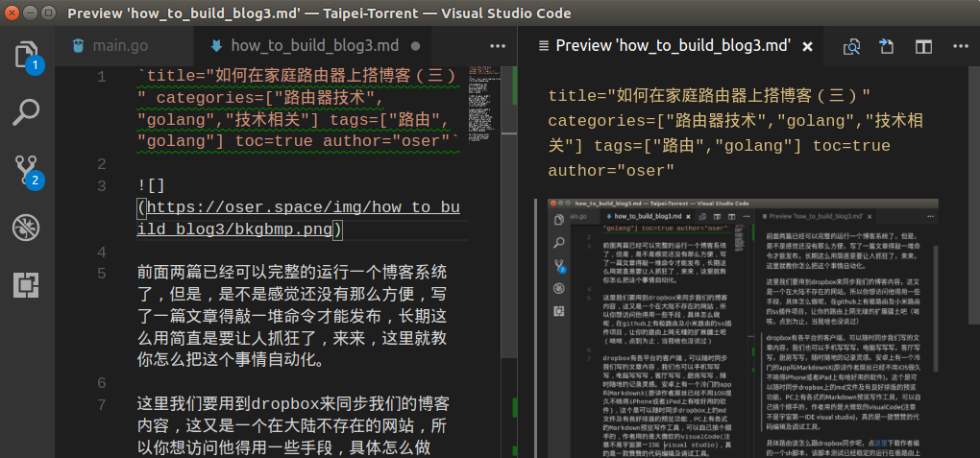
Task: Click line number 1 in the gutter
Action: pos(101,77)
